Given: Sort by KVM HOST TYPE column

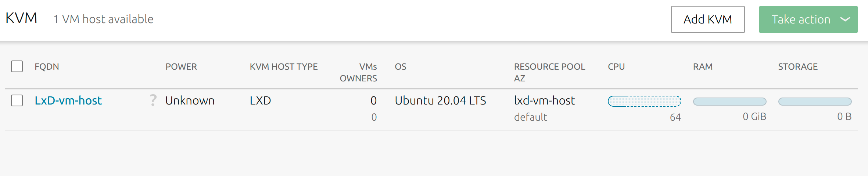Looking at the screenshot, I should (284, 67).
